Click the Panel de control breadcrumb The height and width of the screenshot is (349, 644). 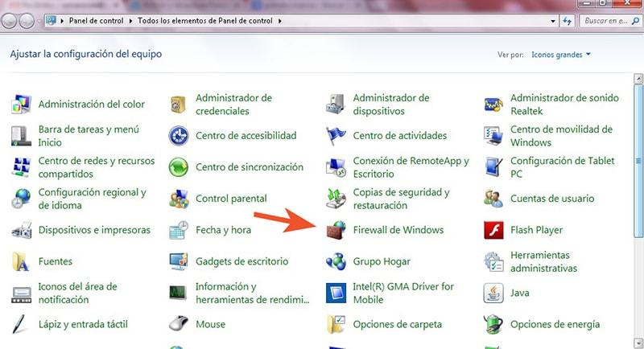coord(96,20)
